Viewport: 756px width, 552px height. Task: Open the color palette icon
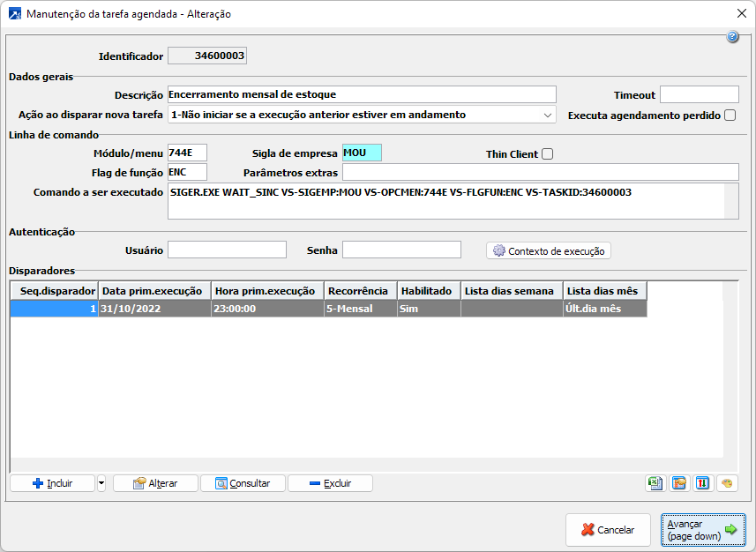tap(727, 483)
